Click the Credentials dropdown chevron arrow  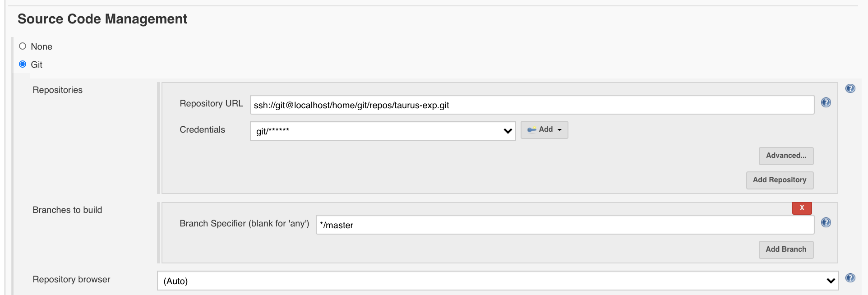point(508,131)
